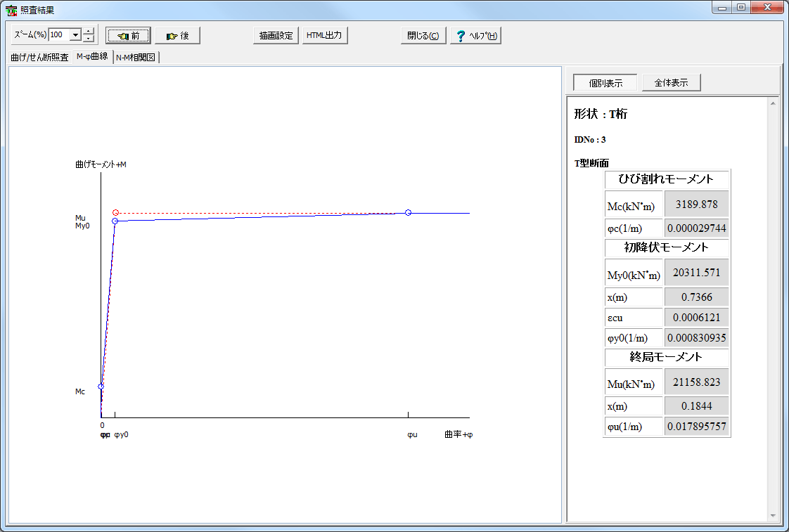Click εcu value 0.0006121

coord(696,317)
